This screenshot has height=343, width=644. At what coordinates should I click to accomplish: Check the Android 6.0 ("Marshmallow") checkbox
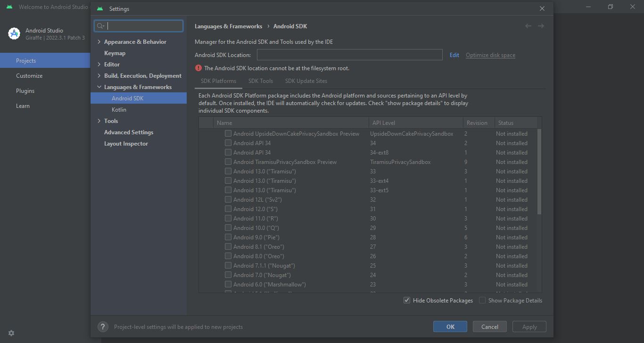coord(228,284)
